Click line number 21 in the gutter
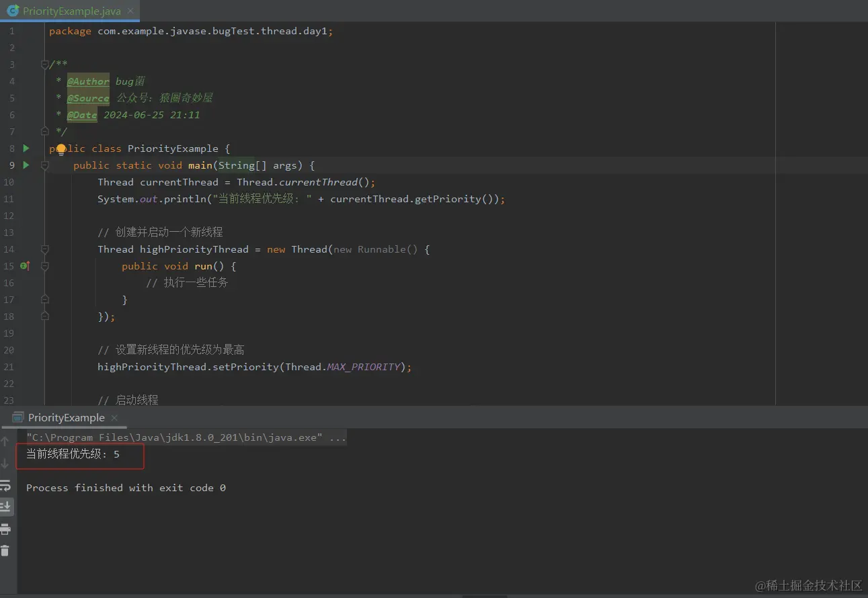The image size is (868, 598). tap(9, 367)
